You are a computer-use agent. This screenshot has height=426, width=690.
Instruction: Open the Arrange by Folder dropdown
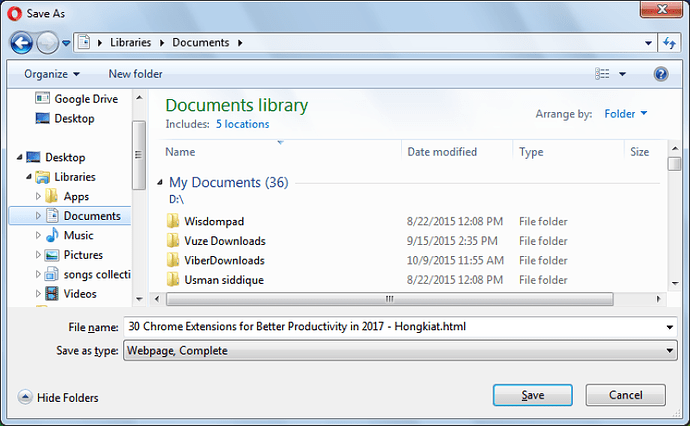pyautogui.click(x=625, y=114)
